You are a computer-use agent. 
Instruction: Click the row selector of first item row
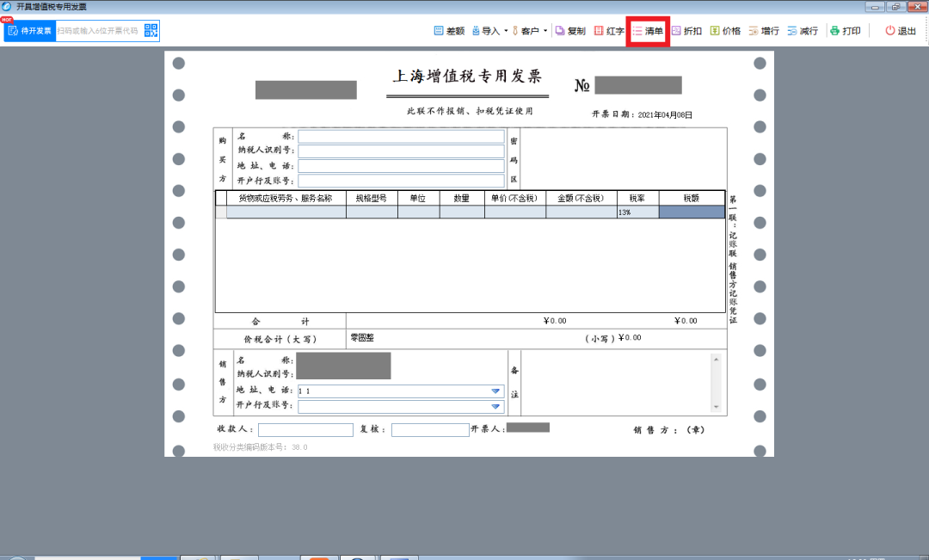click(221, 212)
